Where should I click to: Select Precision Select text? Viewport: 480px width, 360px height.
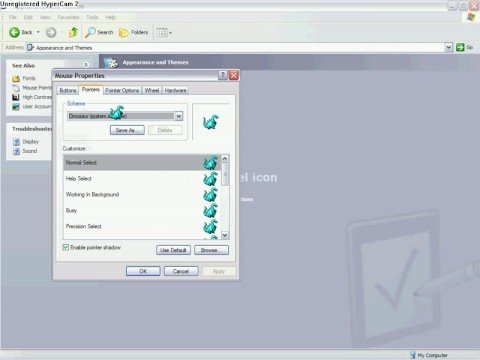click(84, 226)
